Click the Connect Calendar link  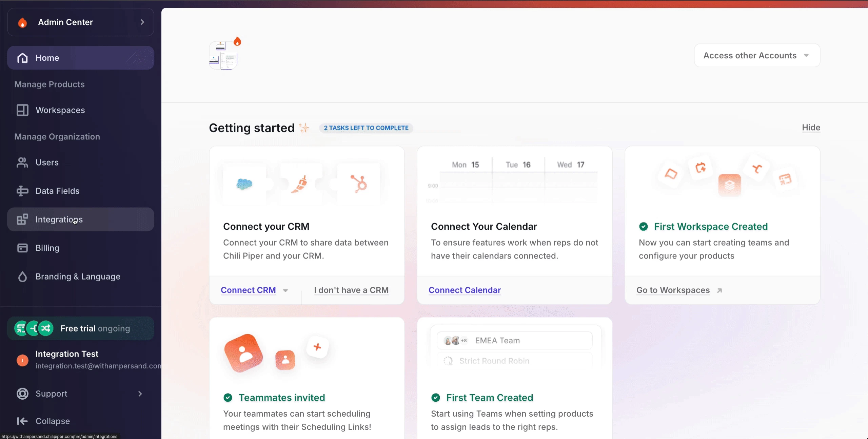[465, 290]
